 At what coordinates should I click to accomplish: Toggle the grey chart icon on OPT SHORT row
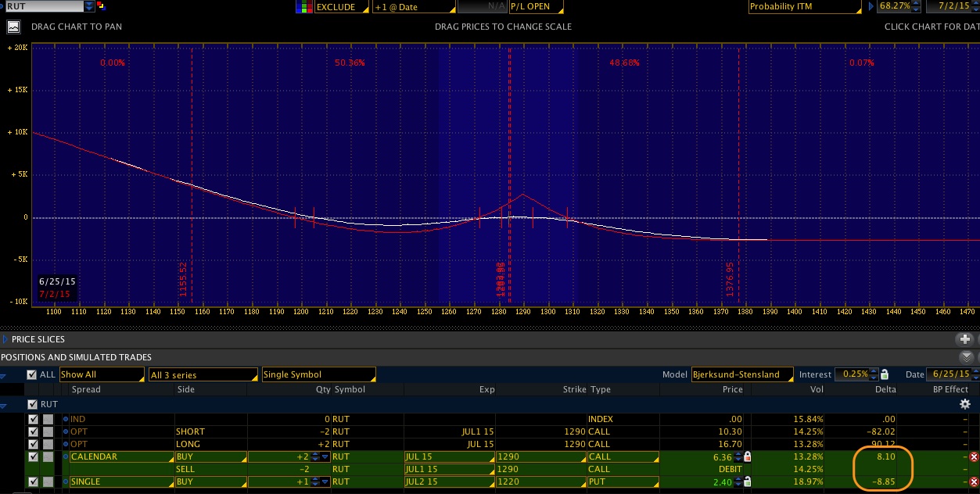[x=48, y=431]
